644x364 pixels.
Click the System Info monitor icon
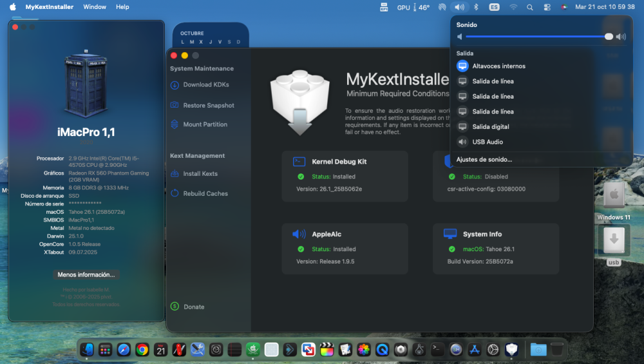[x=450, y=234]
